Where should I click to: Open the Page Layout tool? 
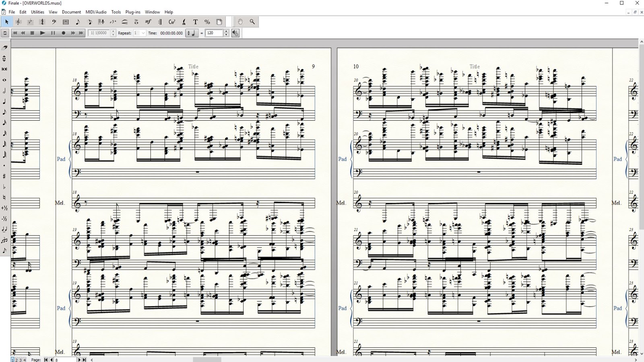point(219,22)
